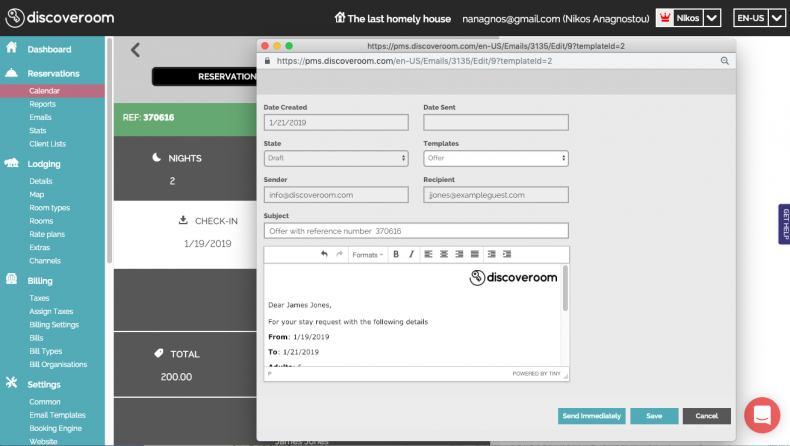Click the undo arrow in the editor toolbar
This screenshot has height=446, width=790.
coord(324,255)
